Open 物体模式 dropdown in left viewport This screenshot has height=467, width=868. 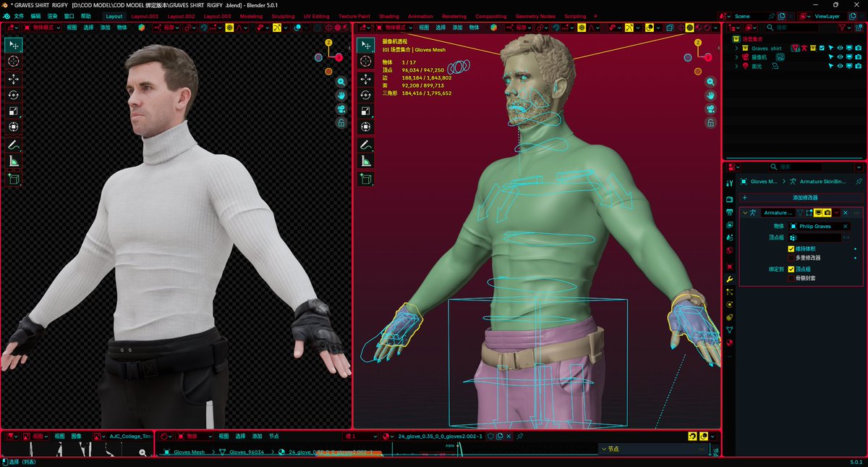click(41, 28)
